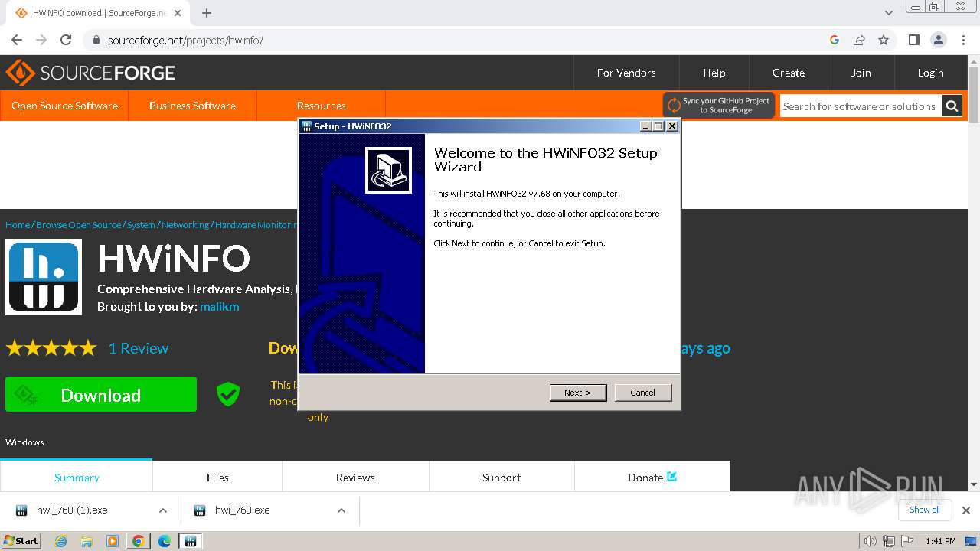Click Create in top navigation
Viewport: 980px width, 551px height.
pos(788,73)
